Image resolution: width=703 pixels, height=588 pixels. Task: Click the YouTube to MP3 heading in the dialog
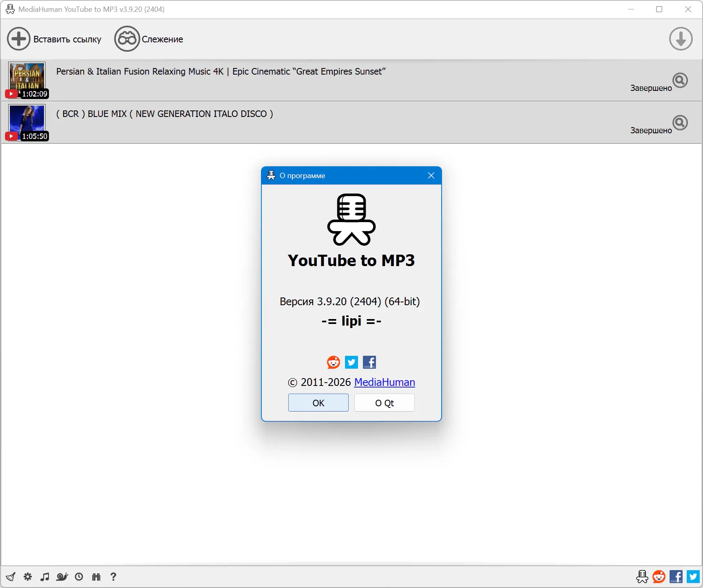(x=351, y=260)
